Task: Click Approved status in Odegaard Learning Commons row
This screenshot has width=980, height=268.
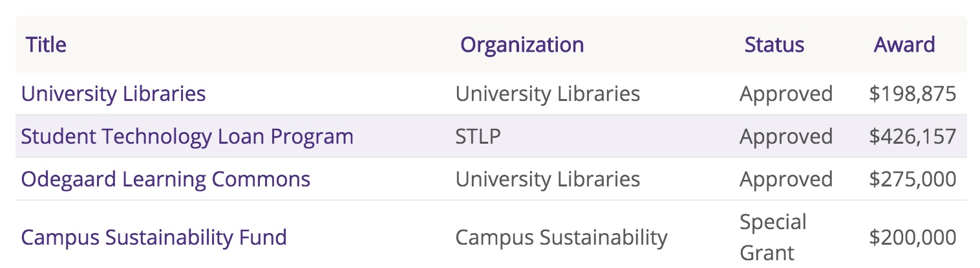Action: pyautogui.click(x=786, y=179)
